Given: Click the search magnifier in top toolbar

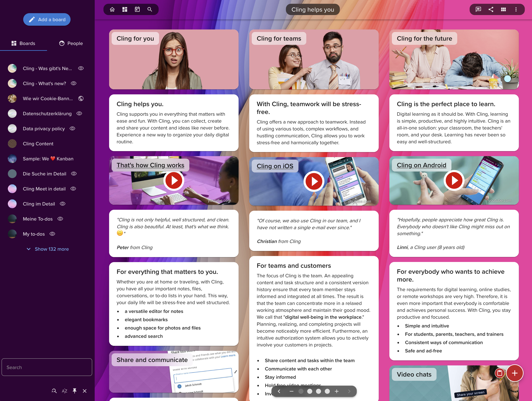Looking at the screenshot, I should tap(150, 9).
